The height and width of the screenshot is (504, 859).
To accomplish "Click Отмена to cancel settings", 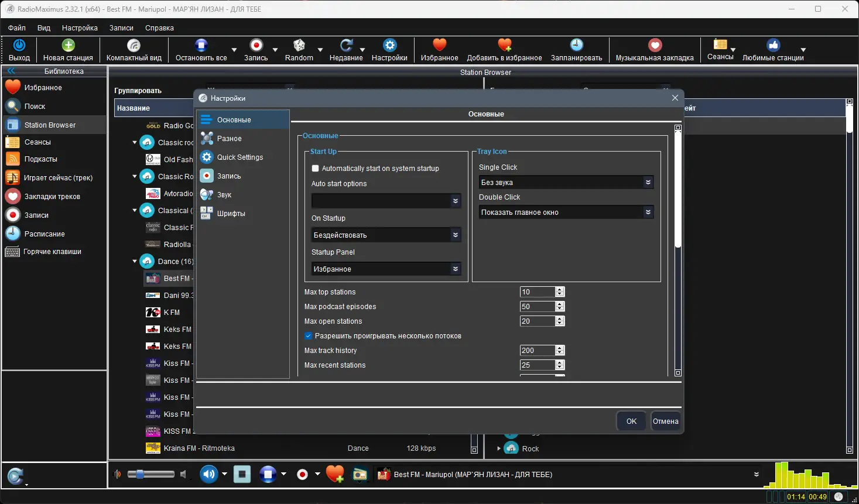I will tap(666, 421).
